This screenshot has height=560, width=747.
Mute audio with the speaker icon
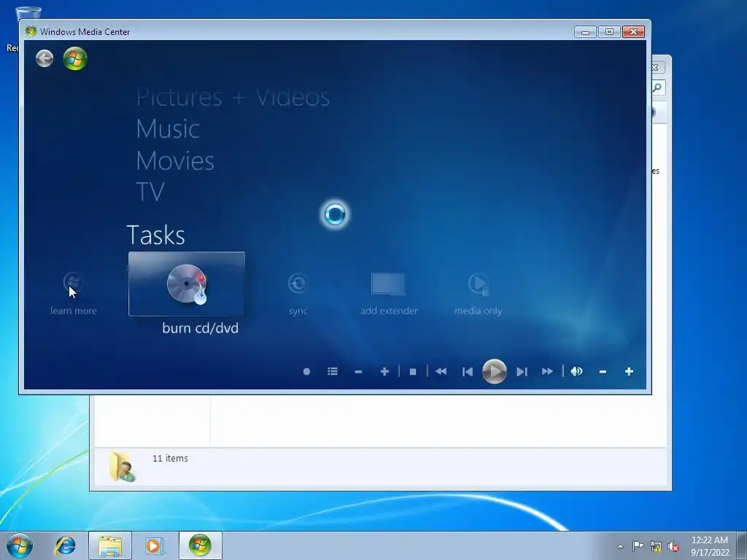click(x=576, y=371)
